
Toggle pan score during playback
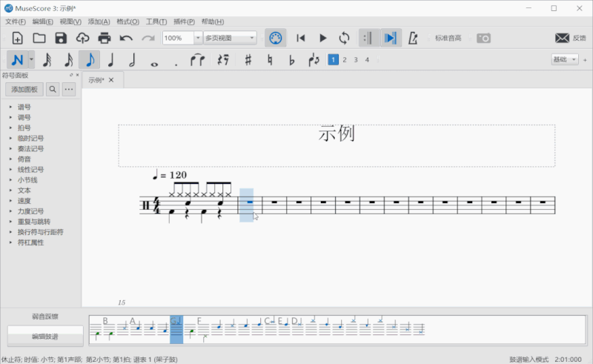pos(391,39)
